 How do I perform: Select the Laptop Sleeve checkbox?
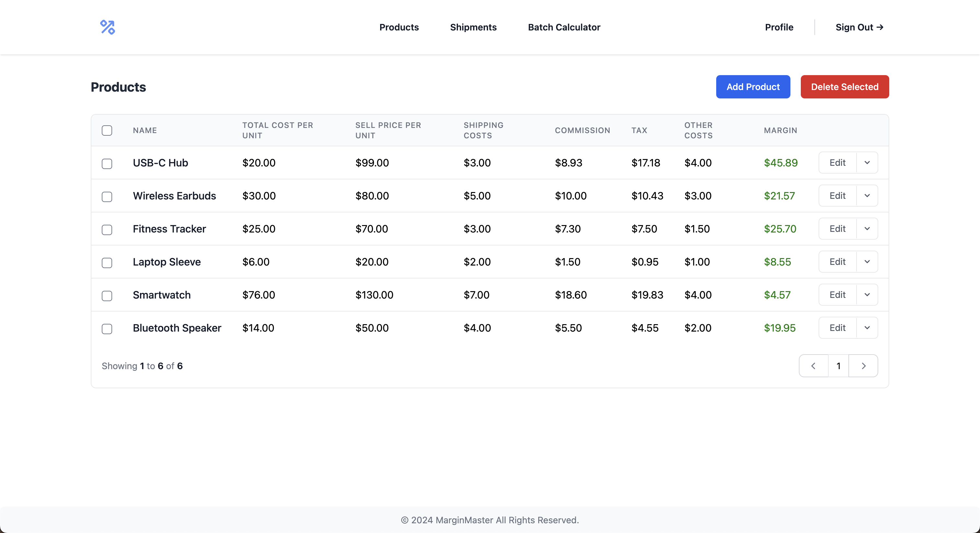coord(107,263)
